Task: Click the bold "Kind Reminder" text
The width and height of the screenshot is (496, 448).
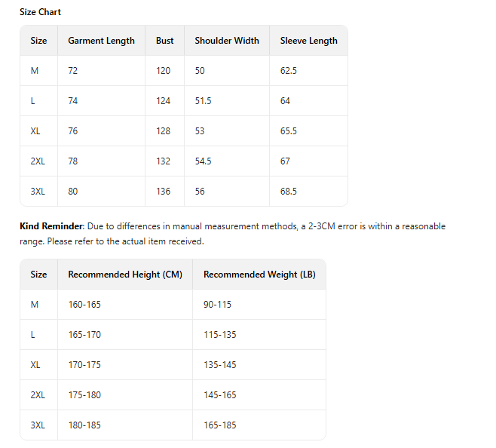Action: point(51,226)
